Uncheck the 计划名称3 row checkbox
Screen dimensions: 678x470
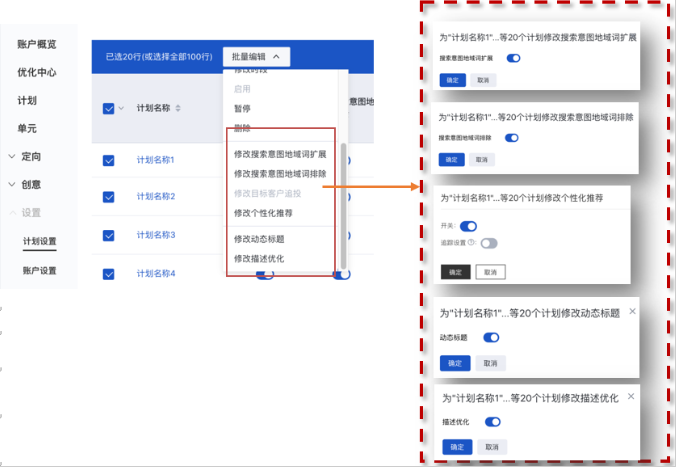[109, 236]
